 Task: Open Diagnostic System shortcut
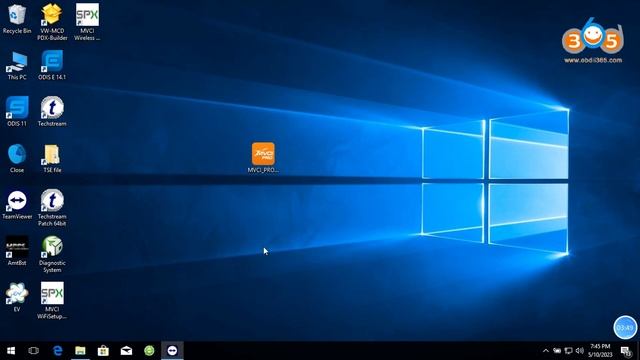[x=52, y=254]
